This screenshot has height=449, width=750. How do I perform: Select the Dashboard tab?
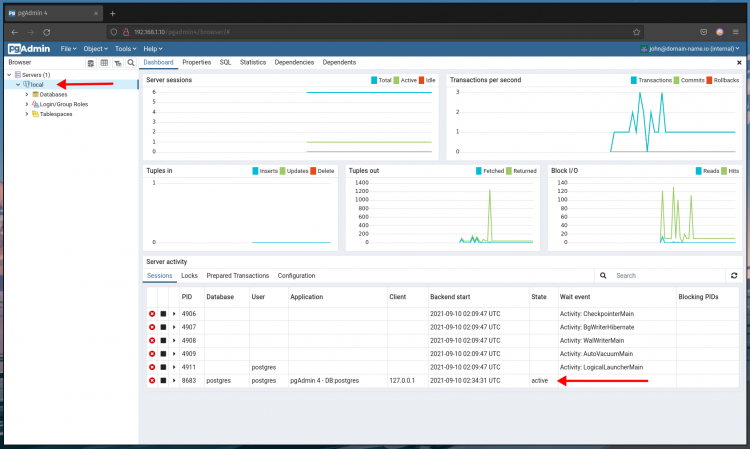[158, 63]
